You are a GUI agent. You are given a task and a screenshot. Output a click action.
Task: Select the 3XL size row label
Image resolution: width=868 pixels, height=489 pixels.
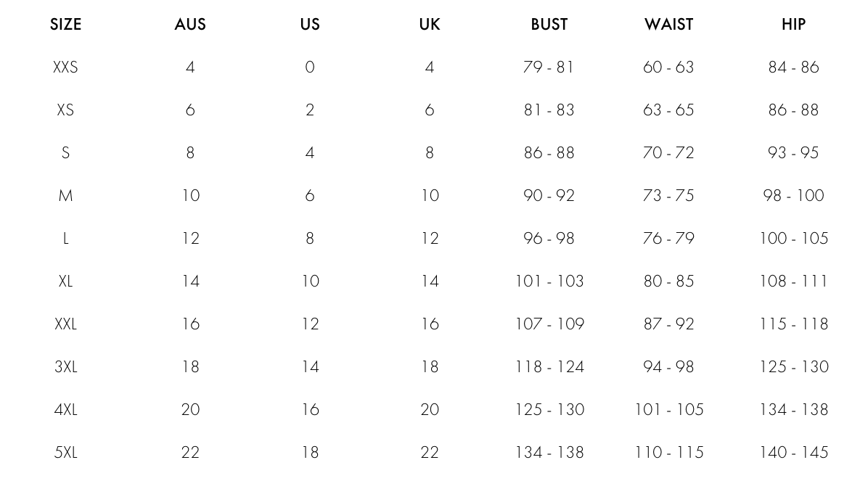point(65,367)
